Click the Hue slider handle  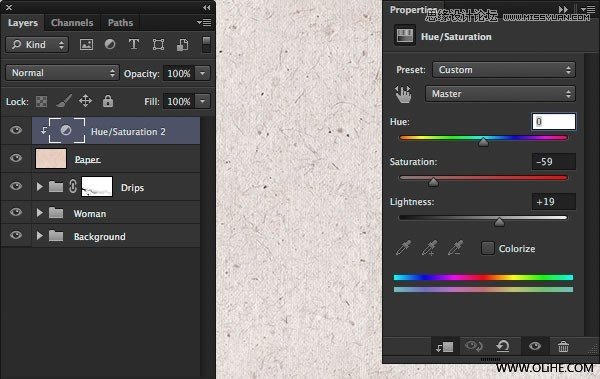(x=483, y=142)
